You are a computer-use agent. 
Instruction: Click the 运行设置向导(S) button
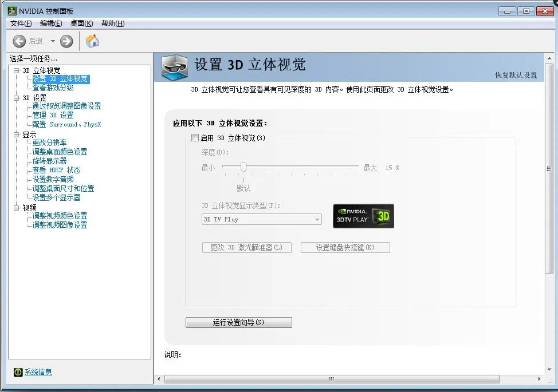tap(238, 322)
